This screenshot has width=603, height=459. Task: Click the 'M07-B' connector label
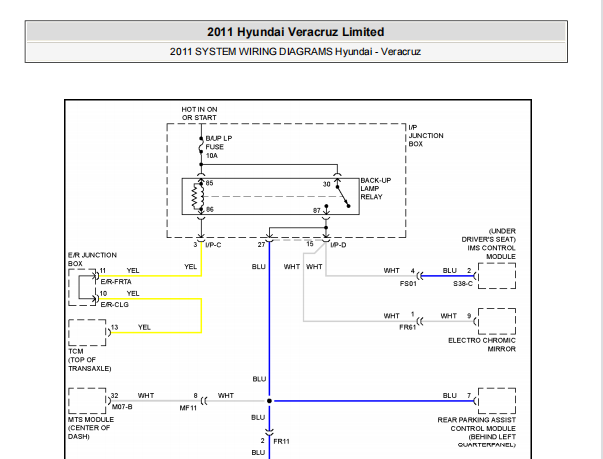point(122,406)
